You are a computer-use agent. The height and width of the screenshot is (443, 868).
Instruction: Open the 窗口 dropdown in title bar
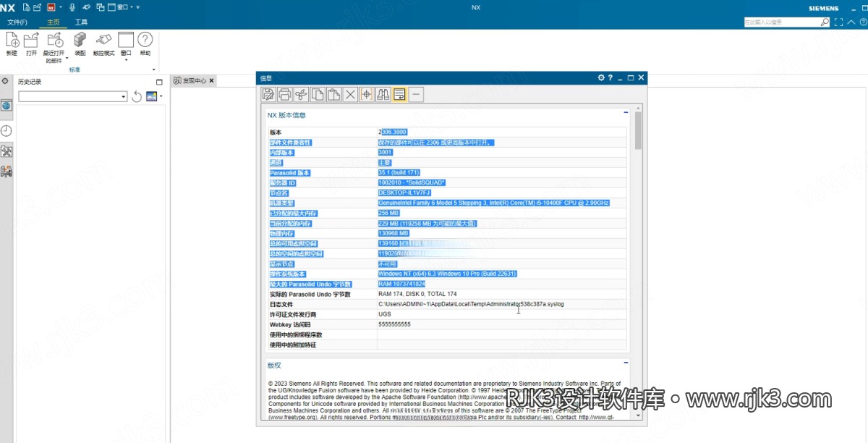coord(119,7)
